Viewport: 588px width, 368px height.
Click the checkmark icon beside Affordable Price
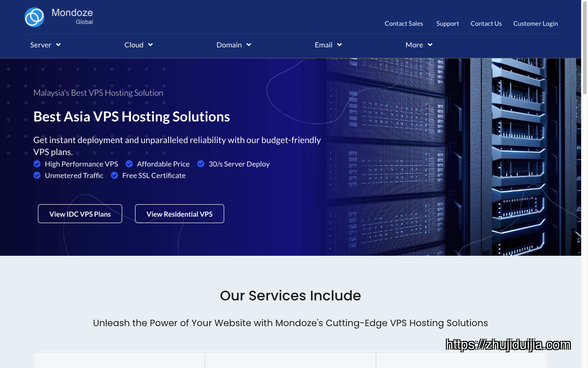[x=129, y=164]
